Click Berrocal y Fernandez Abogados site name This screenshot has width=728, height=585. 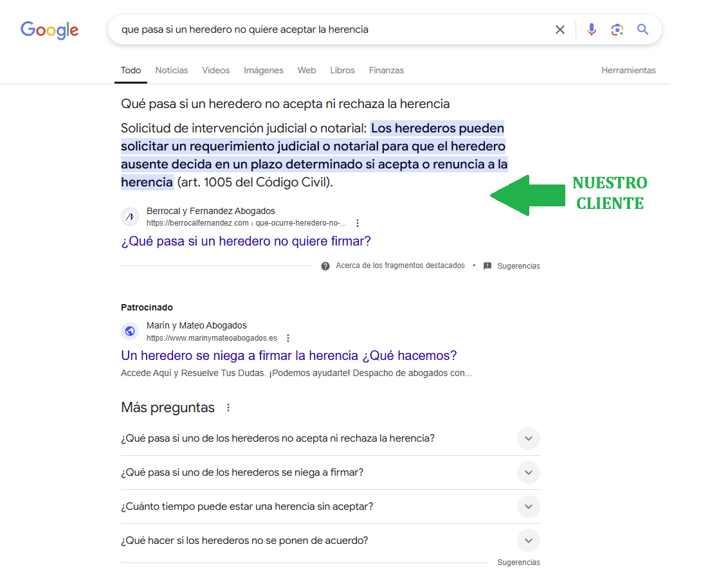coord(211,211)
